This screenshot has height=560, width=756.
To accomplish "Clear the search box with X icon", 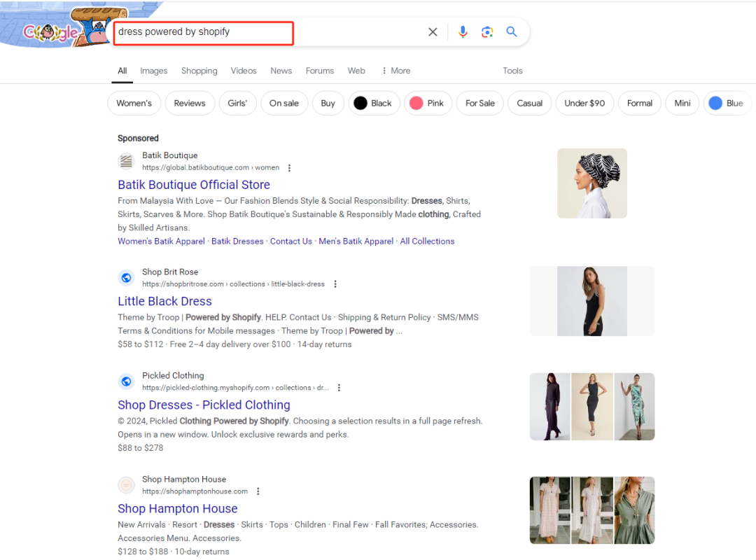I will [433, 32].
